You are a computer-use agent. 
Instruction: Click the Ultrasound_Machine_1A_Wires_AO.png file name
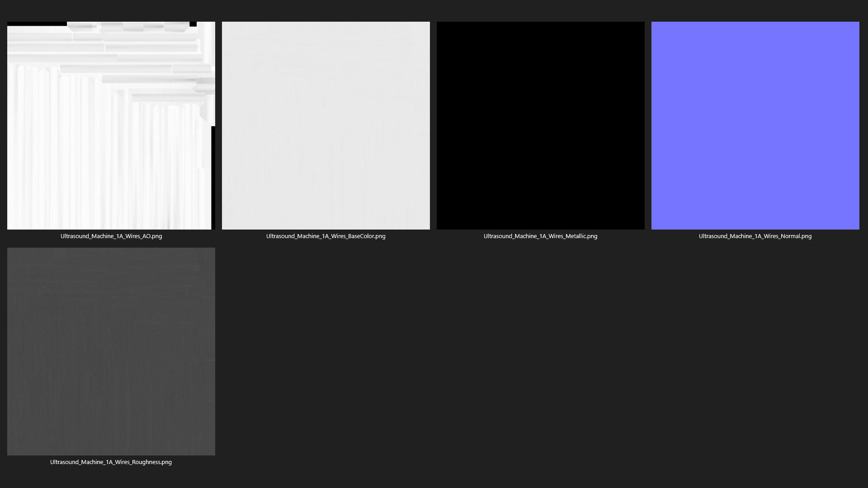click(111, 236)
